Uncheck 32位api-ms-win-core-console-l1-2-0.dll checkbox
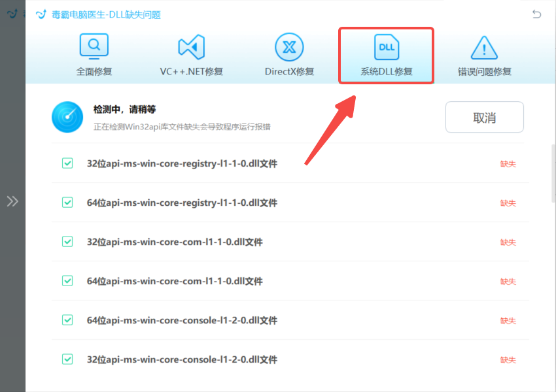 (x=67, y=359)
